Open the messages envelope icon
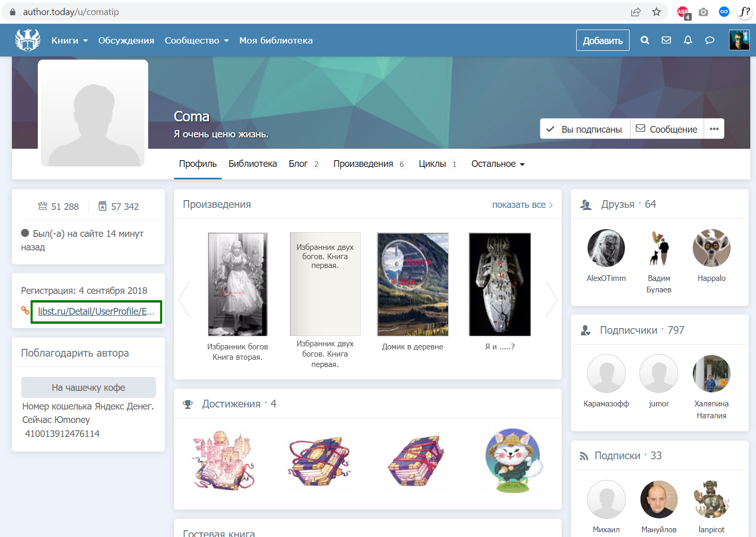 pos(666,40)
